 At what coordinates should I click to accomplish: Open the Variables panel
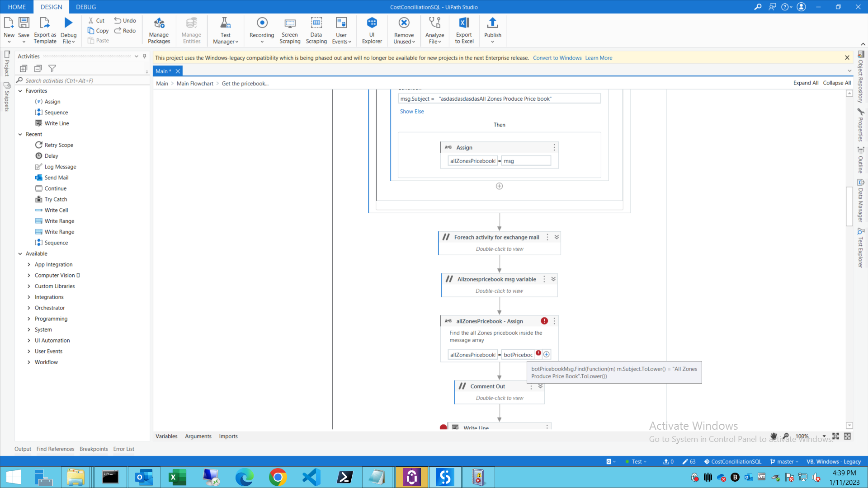[x=166, y=436]
